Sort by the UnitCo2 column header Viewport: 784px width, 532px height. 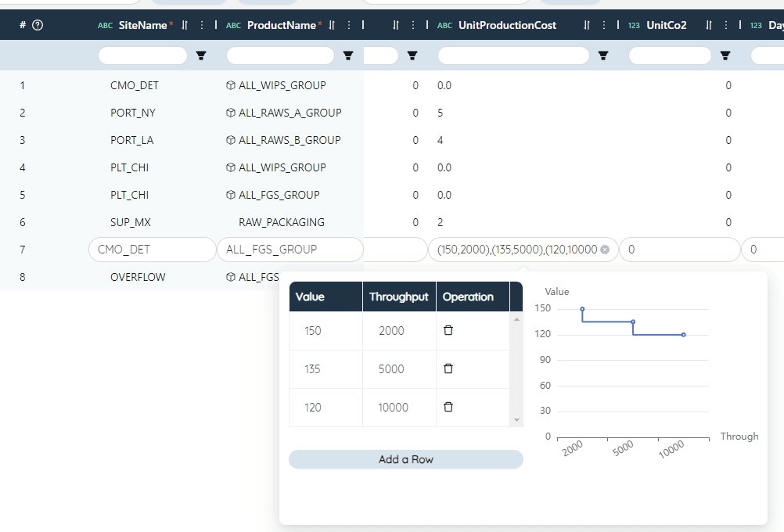(x=666, y=25)
